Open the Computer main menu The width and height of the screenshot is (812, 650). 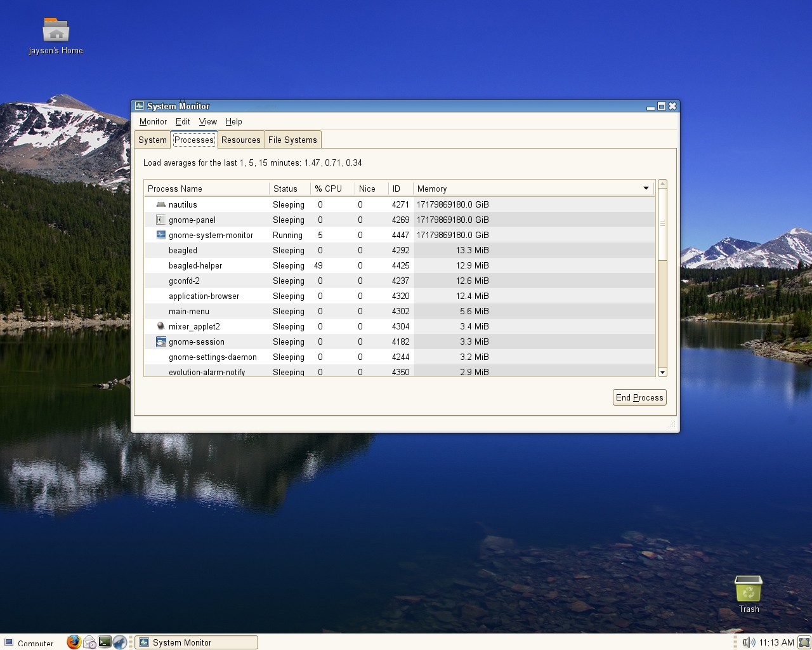click(29, 643)
